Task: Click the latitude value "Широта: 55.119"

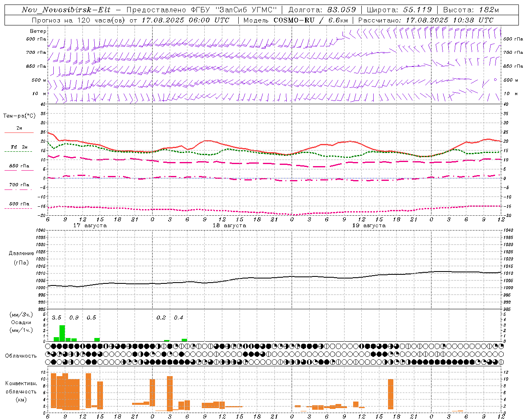Action: [x=399, y=10]
